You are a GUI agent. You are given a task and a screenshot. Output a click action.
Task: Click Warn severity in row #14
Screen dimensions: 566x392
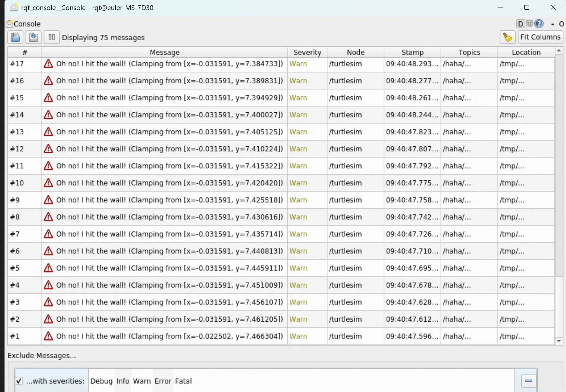[x=307, y=115]
